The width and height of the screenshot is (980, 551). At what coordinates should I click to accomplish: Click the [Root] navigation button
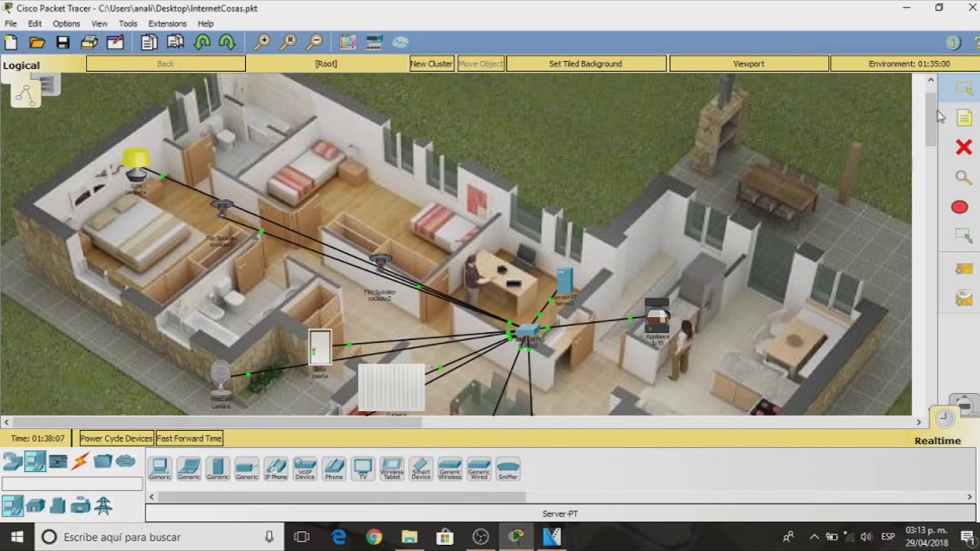click(326, 64)
